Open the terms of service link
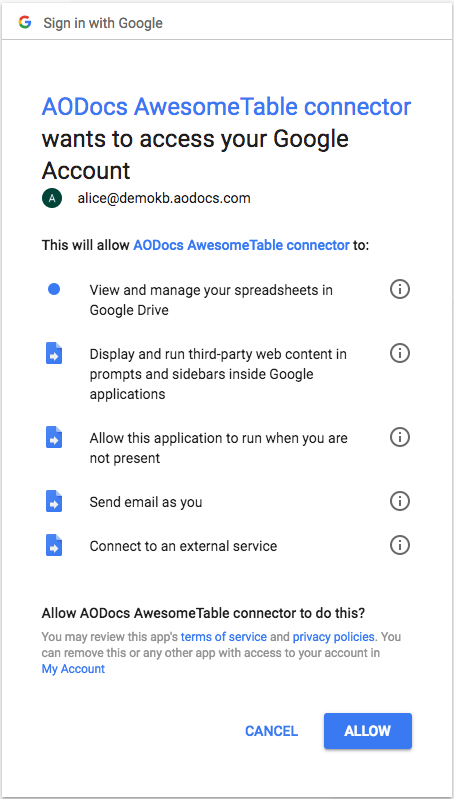 pos(224,636)
